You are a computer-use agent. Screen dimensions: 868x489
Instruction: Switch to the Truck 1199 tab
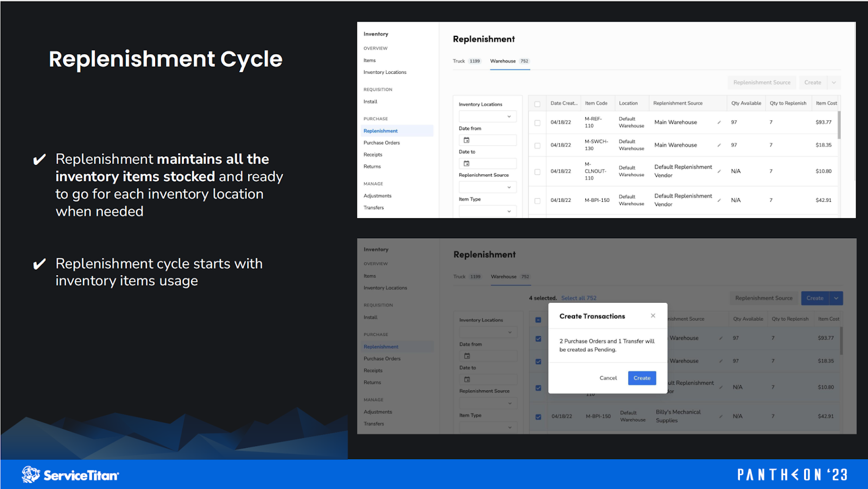coord(467,61)
